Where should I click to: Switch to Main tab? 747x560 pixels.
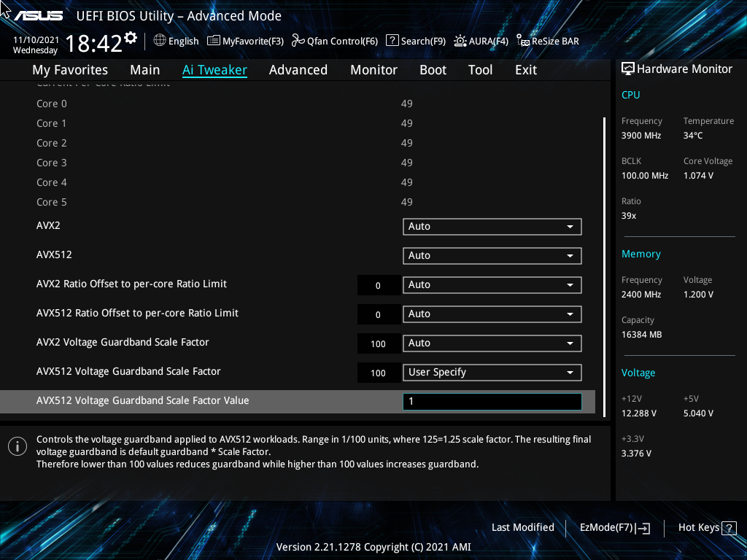click(x=145, y=70)
